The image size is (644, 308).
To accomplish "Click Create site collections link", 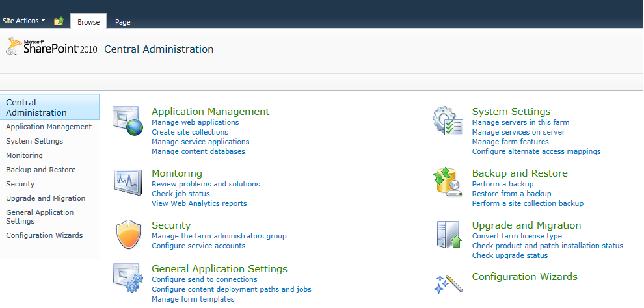I will [190, 132].
